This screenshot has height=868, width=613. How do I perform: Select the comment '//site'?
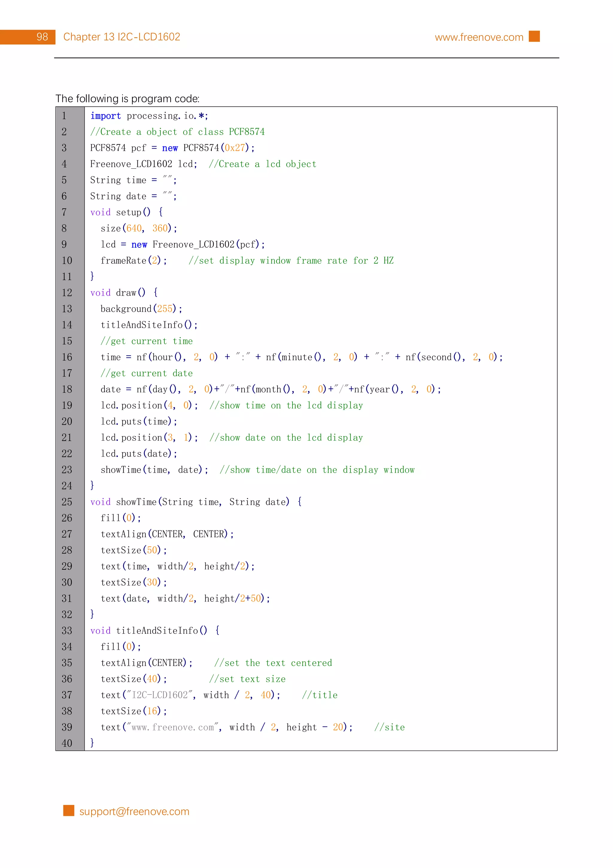pos(389,727)
